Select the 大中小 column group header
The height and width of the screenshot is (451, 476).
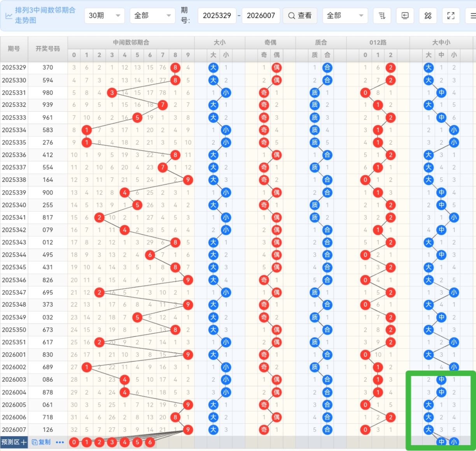pyautogui.click(x=441, y=42)
